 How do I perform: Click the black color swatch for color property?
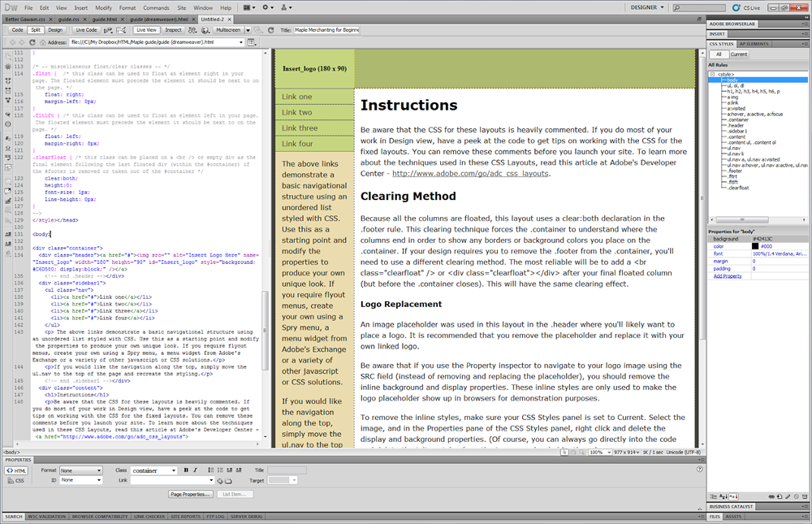click(x=754, y=246)
